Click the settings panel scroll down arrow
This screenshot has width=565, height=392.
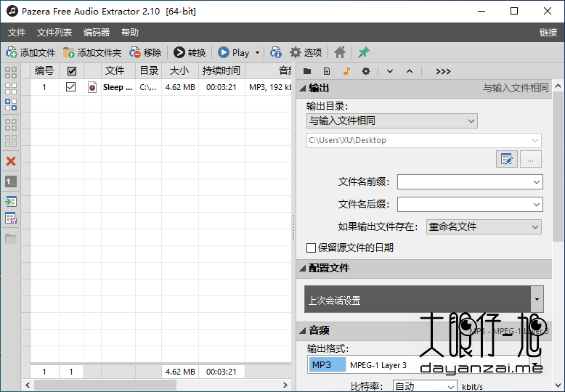point(558,385)
